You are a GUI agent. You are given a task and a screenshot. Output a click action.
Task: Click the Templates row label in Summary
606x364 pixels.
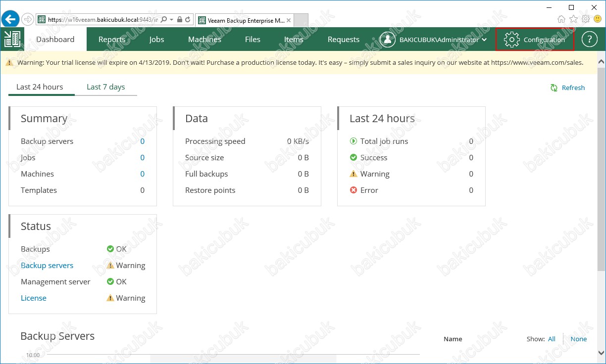[39, 190]
